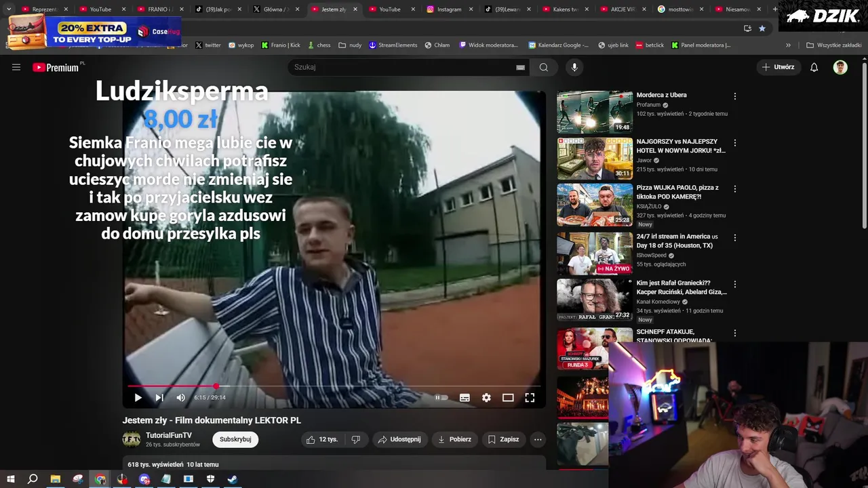Like the video (12 tys.)
868x488 pixels.
(322, 439)
